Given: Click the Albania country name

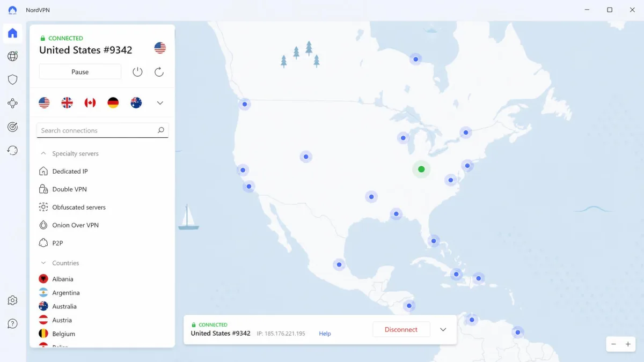Looking at the screenshot, I should (x=63, y=279).
